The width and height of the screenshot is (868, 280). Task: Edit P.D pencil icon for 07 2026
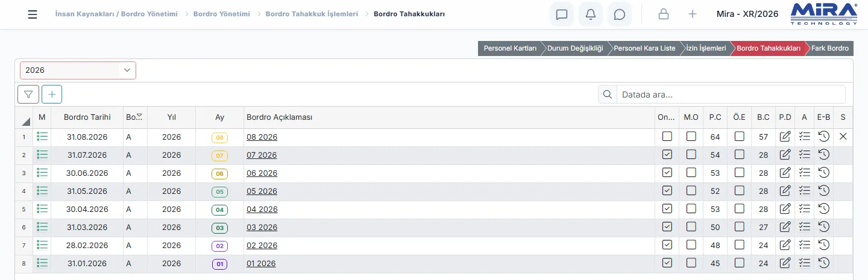(785, 155)
